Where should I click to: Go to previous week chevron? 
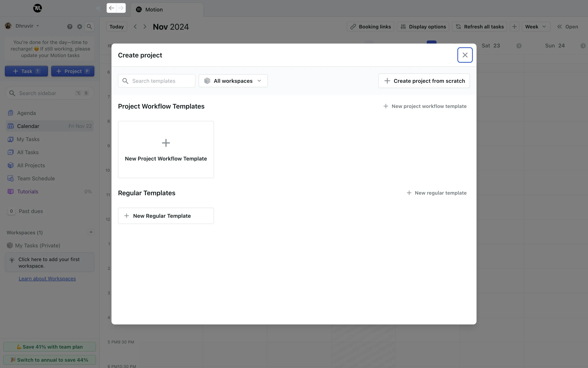135,27
